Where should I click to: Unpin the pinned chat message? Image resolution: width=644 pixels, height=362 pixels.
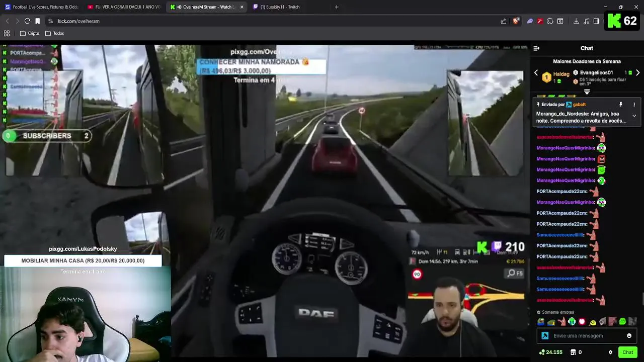tap(621, 105)
